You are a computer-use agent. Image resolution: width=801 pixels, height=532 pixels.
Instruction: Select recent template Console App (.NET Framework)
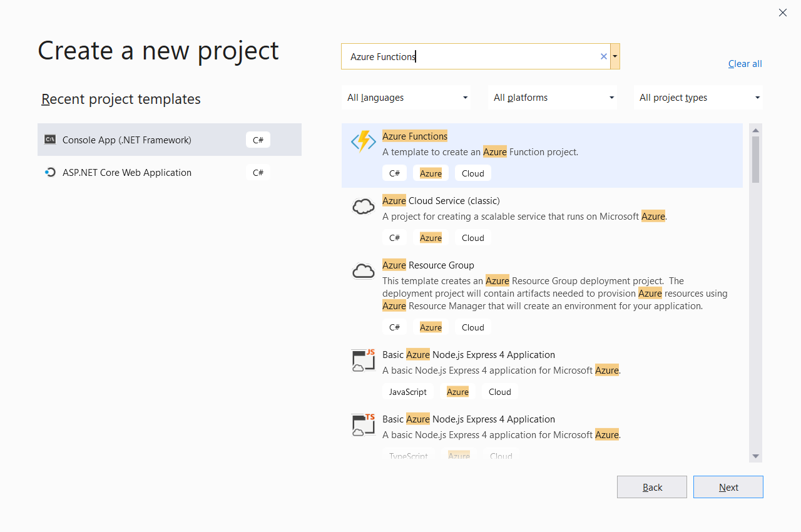pyautogui.click(x=170, y=140)
